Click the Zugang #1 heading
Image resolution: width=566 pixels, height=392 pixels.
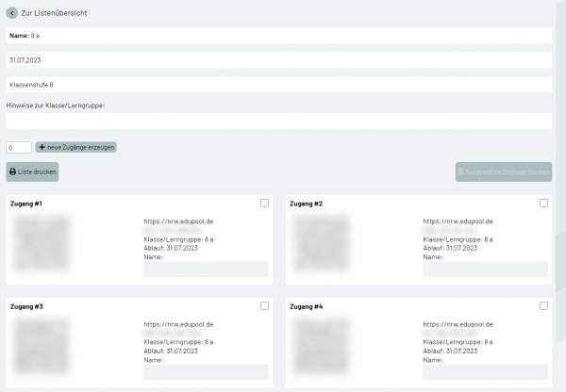[x=26, y=204]
